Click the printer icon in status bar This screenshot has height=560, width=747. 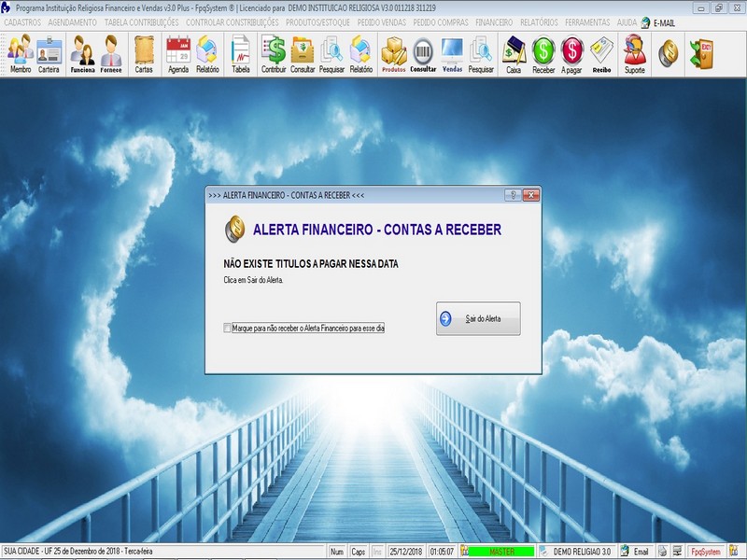[x=662, y=552]
